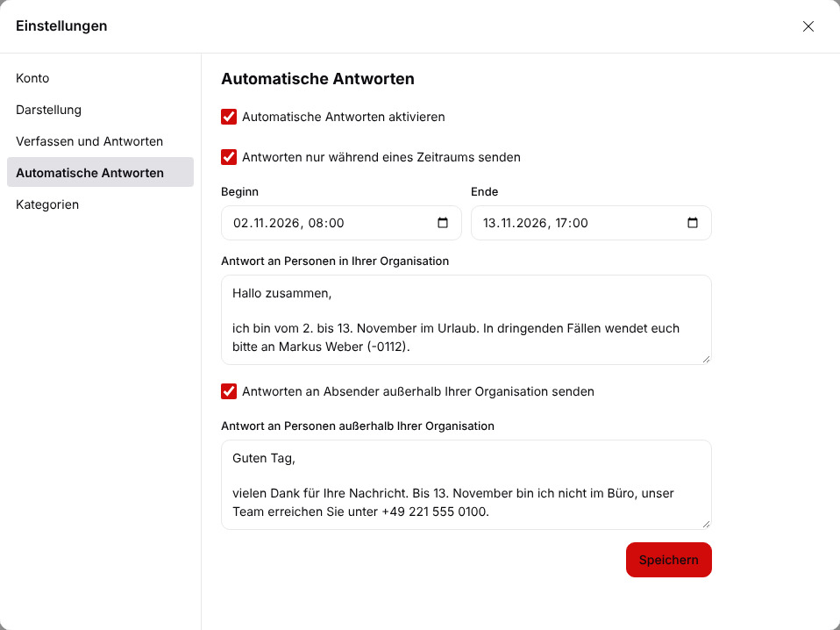Grab resize handle of internal reply textarea
Screen dimensions: 840x630
[x=706, y=359]
